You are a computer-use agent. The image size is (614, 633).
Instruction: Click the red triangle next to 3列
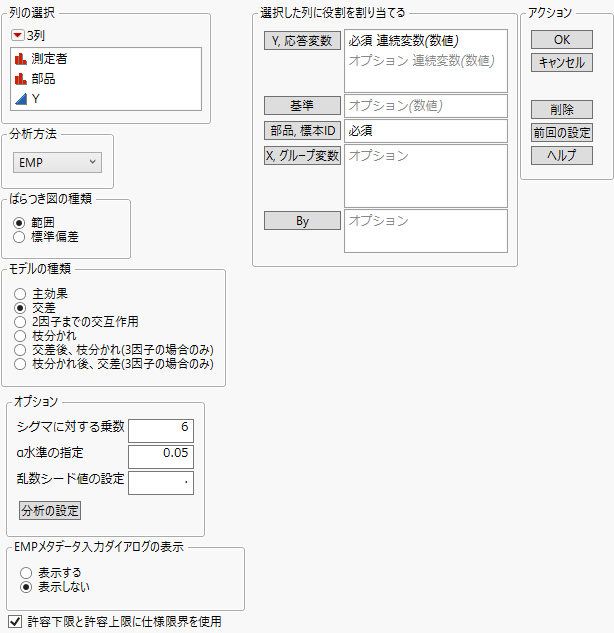click(18, 36)
